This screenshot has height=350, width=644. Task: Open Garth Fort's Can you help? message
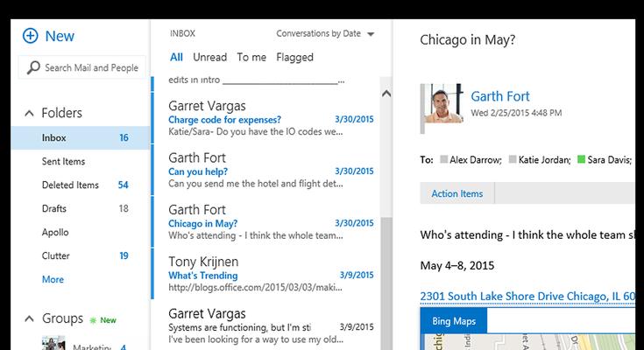[265, 170]
